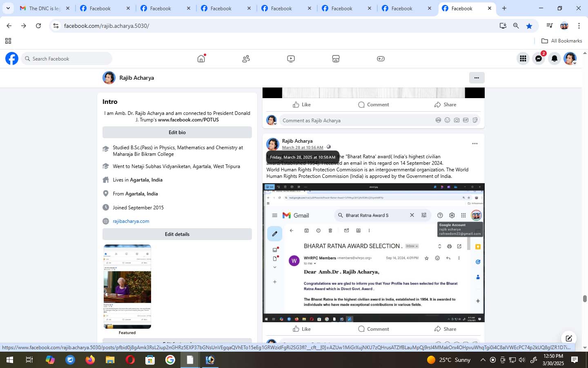Attach a photo to the comment
The image size is (588, 368).
(457, 120)
